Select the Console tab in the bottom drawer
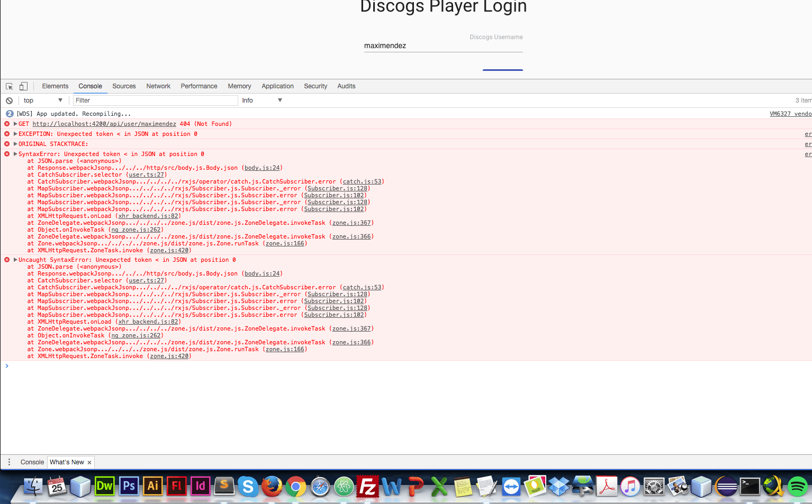The width and height of the screenshot is (812, 504). (x=32, y=462)
